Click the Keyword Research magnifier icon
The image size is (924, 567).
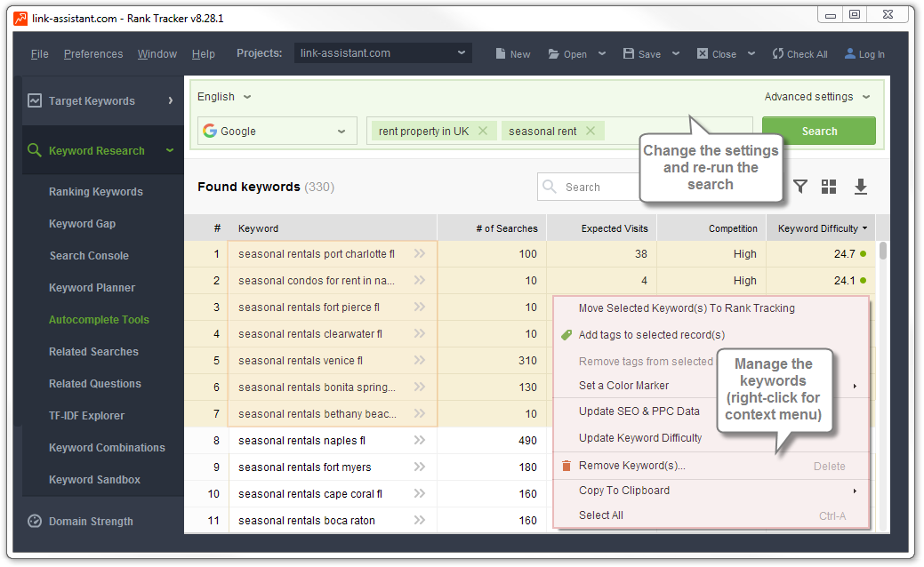coord(35,150)
